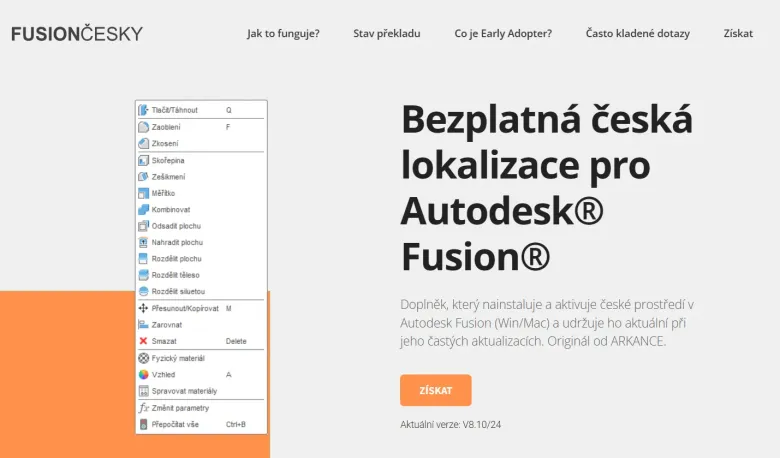Click the Tlačit/Táhnout icon in the menu
780x458 pixels.
[x=143, y=110]
